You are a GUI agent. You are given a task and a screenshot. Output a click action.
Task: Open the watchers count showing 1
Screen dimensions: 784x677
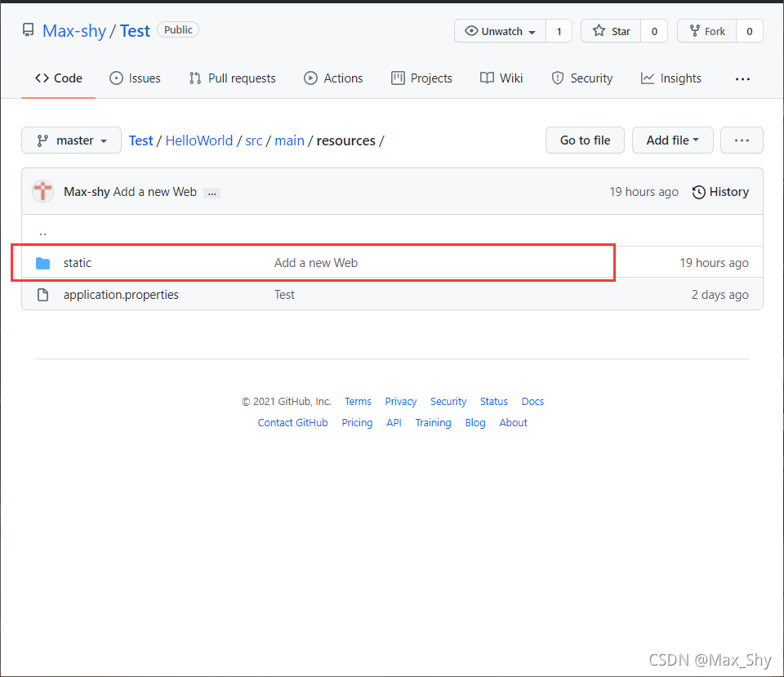point(559,31)
